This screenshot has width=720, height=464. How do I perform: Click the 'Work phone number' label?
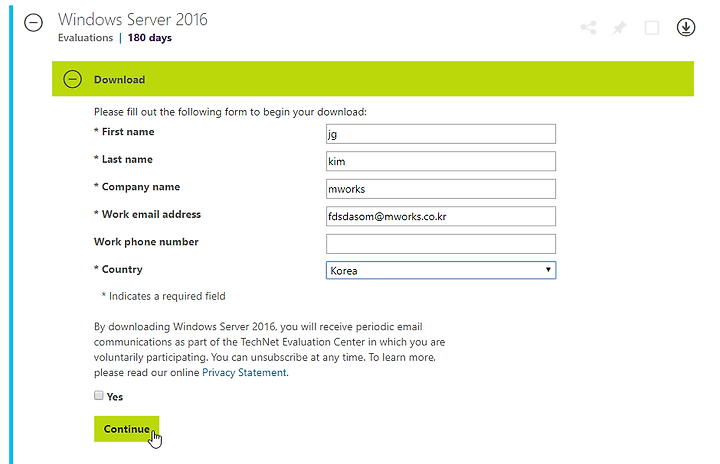pyautogui.click(x=146, y=242)
